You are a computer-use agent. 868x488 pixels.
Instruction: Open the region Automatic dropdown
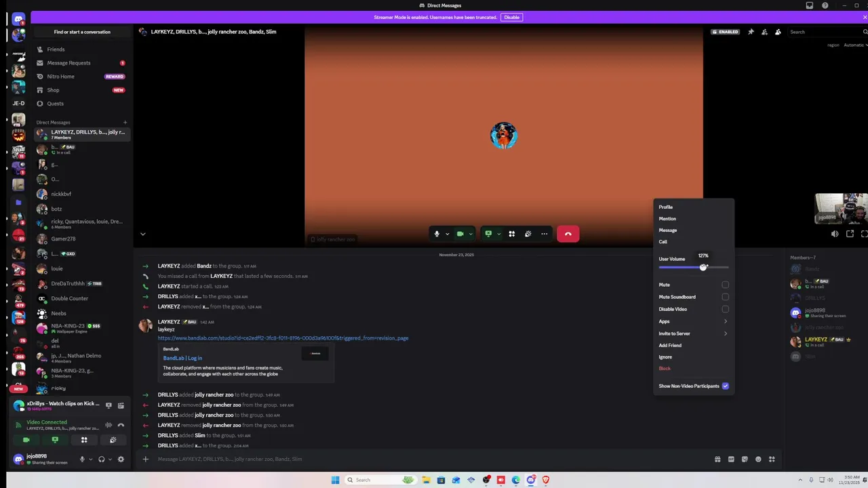pyautogui.click(x=855, y=45)
